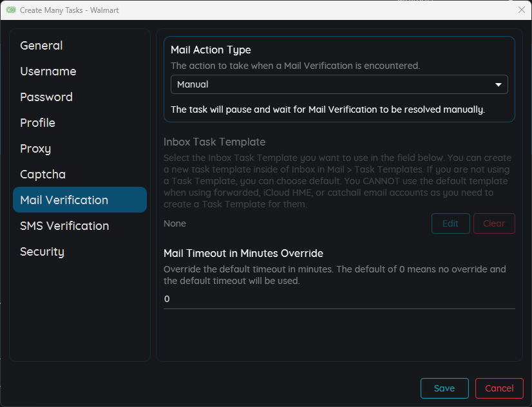Click Edit for Inbox Task Template
Screen dimensions: 532x407
(x=451, y=223)
